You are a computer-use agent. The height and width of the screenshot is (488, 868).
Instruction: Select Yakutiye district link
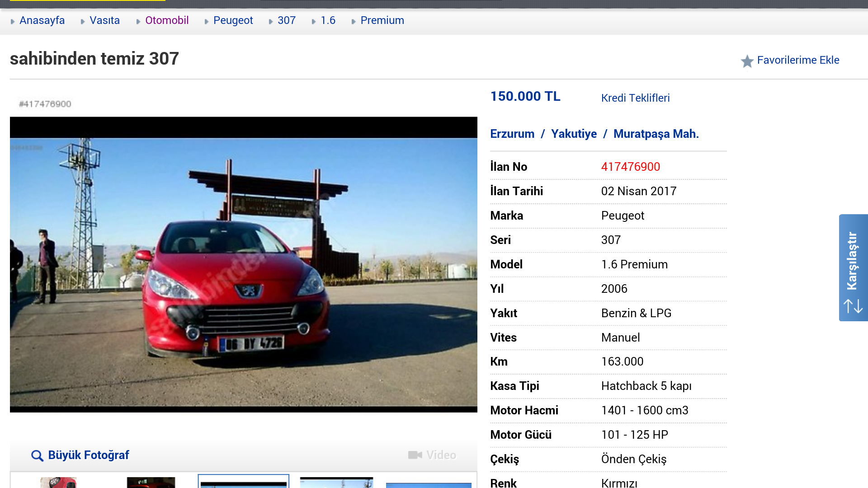(x=574, y=134)
